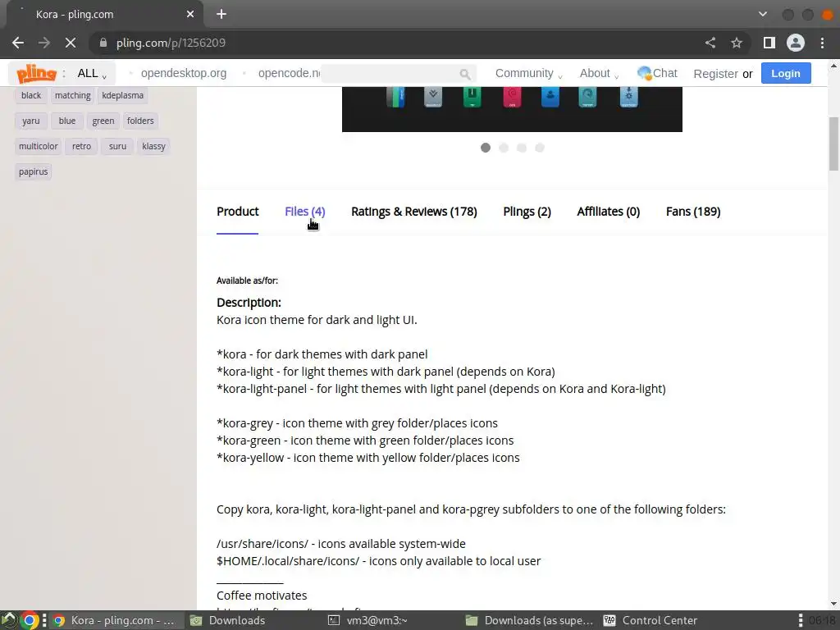Click the retro tag
Screen dimensions: 840x630
(x=81, y=146)
